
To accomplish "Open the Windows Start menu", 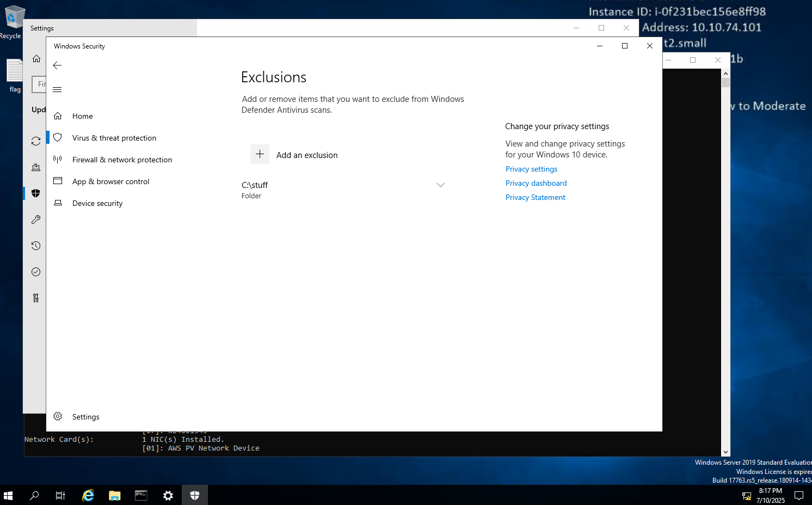I will 8,495.
